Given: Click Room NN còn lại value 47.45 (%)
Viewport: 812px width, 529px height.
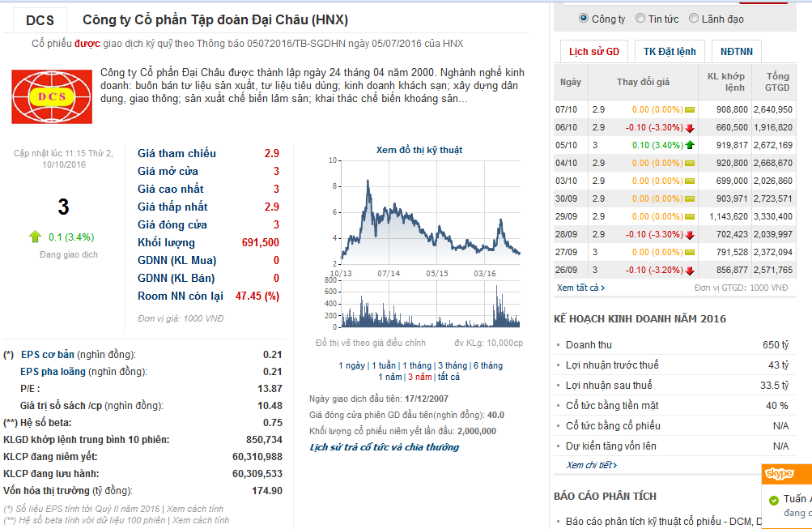Looking at the screenshot, I should tap(257, 296).
